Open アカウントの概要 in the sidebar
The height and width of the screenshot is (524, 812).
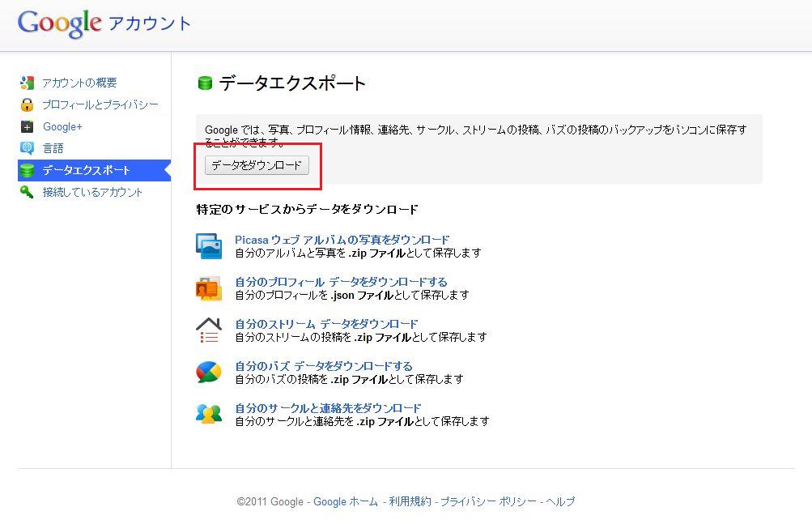pos(80,83)
